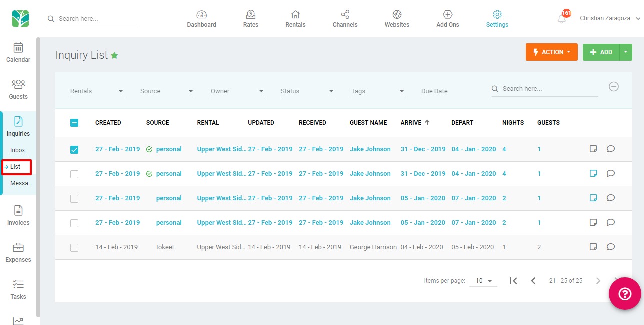Open Calendar in the sidebar
Image resolution: width=644 pixels, height=325 pixels.
tap(18, 53)
